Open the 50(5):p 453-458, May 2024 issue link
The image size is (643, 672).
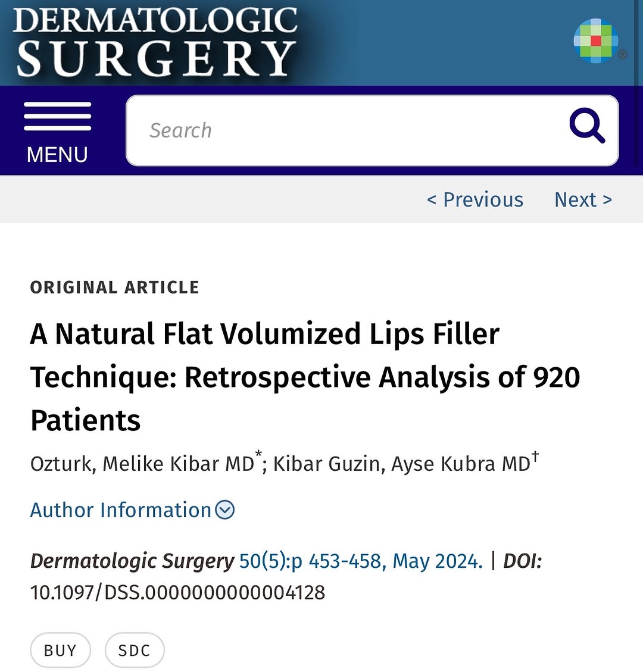[361, 561]
